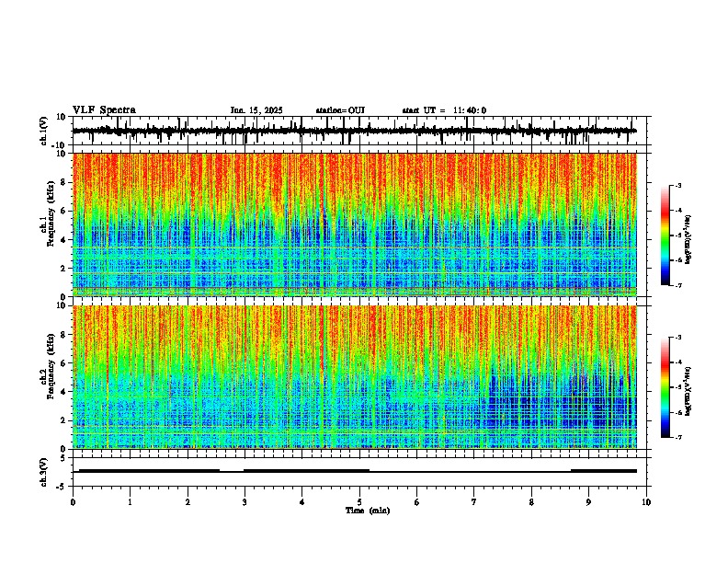Click the ch.1 spectrogram color scale bar
Screen dimensions: 728x563
[x=665, y=236]
